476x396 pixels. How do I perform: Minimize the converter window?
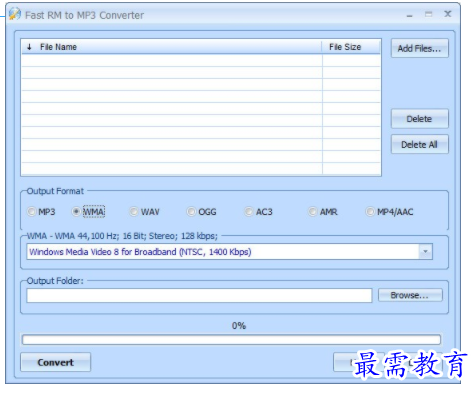(410, 15)
